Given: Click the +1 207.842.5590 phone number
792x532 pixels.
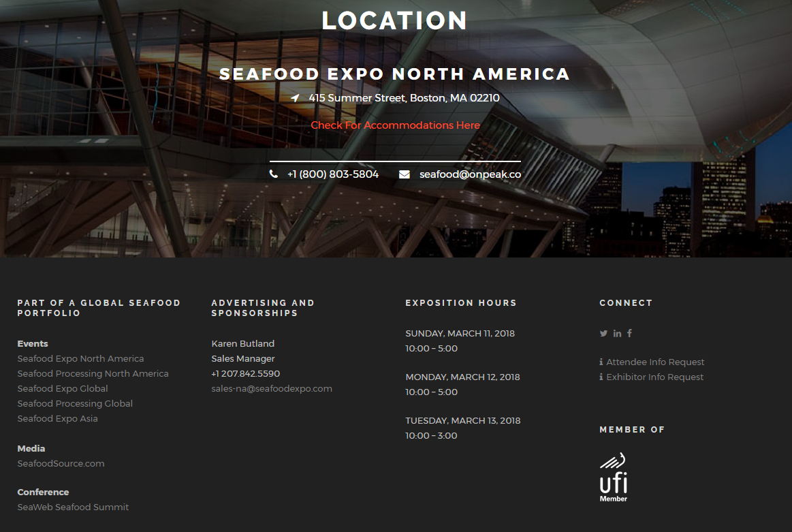Looking at the screenshot, I should click(x=245, y=374).
